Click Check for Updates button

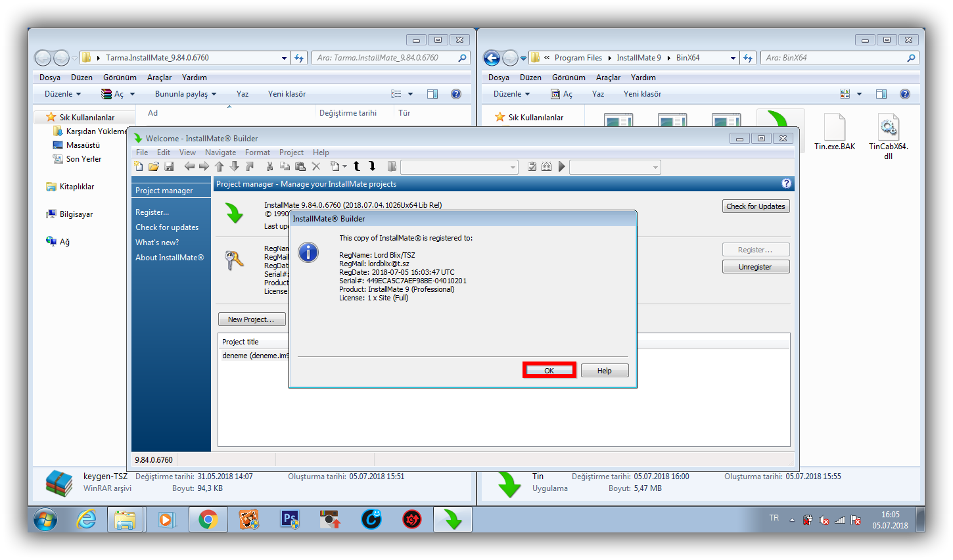pos(756,206)
